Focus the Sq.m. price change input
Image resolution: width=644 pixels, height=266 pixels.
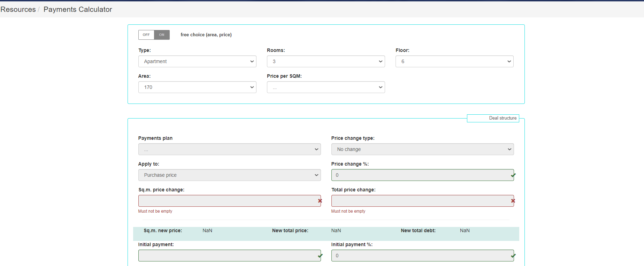click(227, 201)
